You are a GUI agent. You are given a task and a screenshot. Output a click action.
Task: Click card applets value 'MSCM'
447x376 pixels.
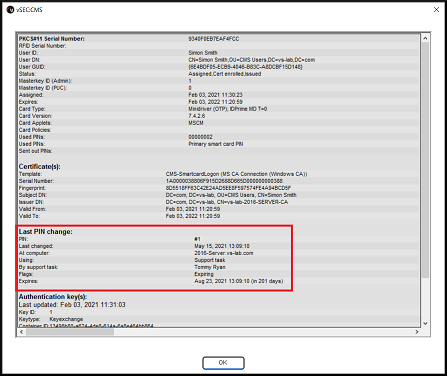pos(196,123)
